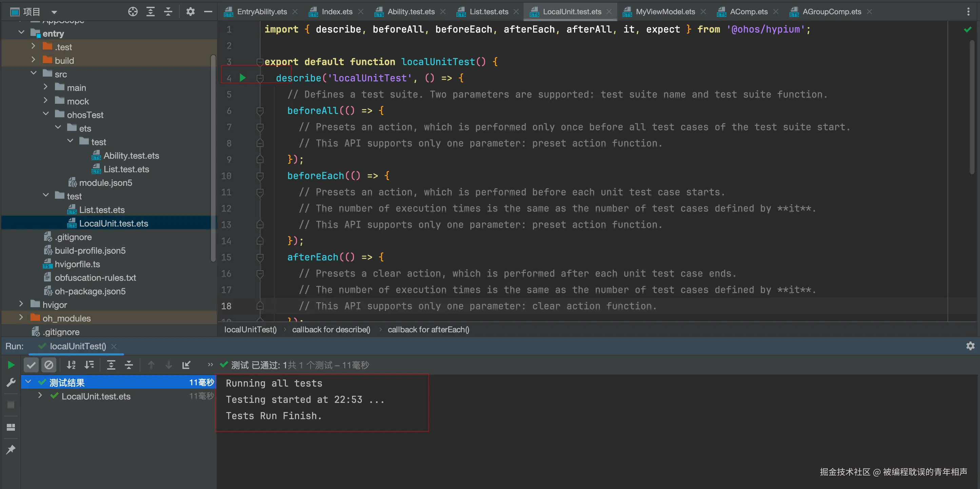Collapse the entry module folder
The width and height of the screenshot is (980, 489).
click(22, 33)
